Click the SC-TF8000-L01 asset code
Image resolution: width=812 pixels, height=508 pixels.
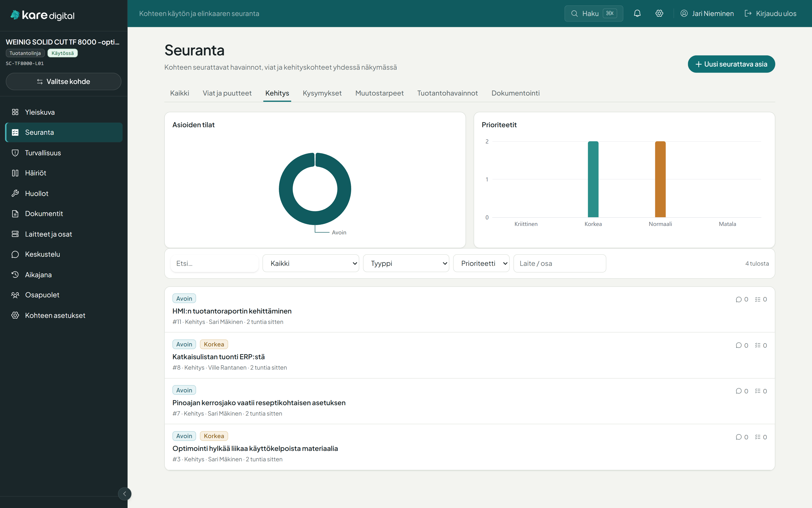coord(24,63)
